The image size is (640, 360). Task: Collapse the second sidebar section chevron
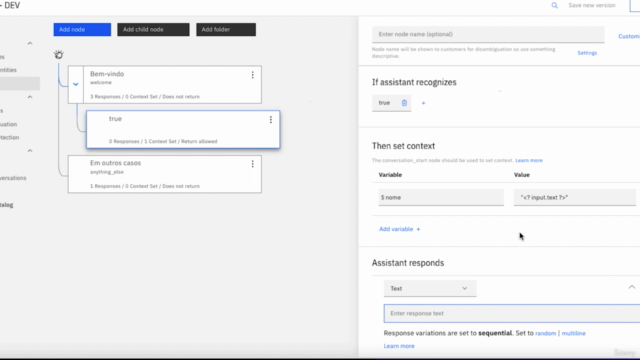click(x=30, y=97)
